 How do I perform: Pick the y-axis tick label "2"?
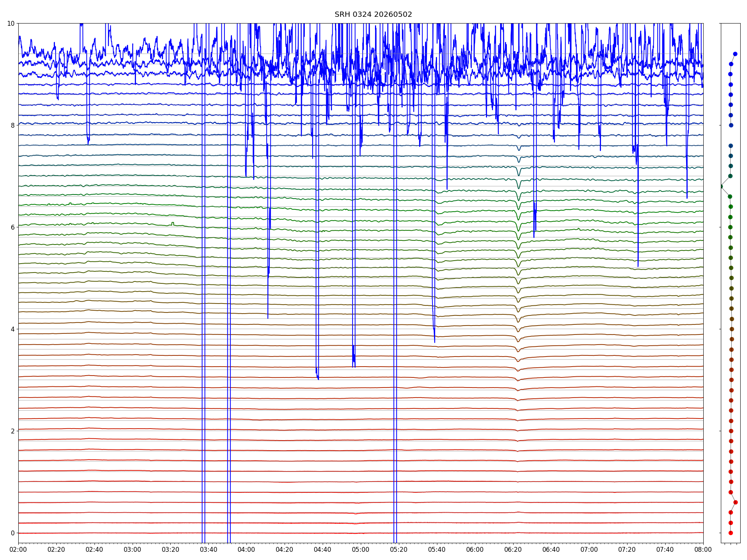click(13, 431)
